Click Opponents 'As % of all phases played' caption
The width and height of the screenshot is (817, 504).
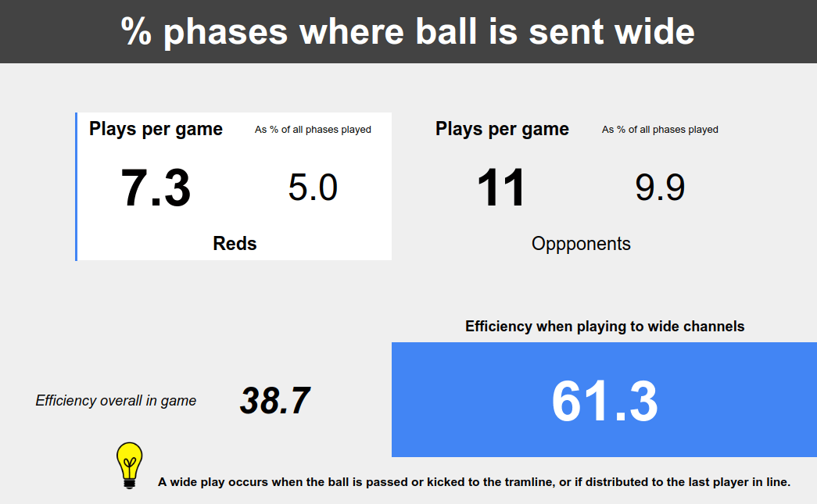coord(660,130)
